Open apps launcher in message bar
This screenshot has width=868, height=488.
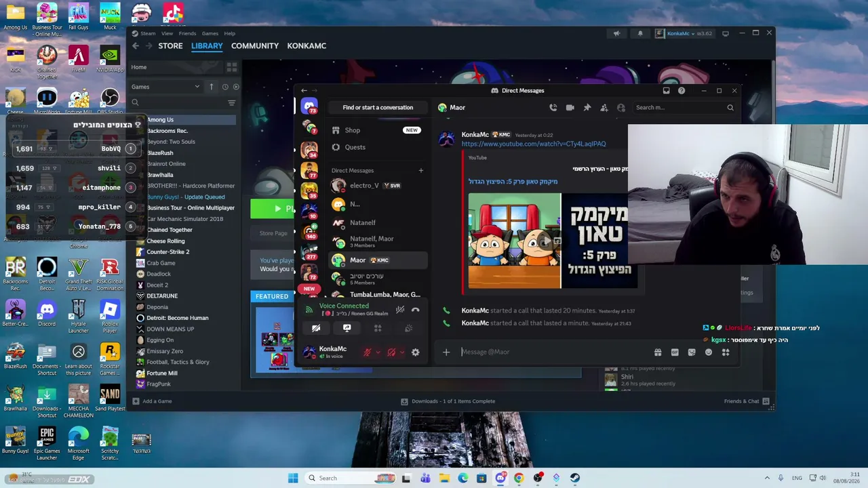click(x=726, y=352)
